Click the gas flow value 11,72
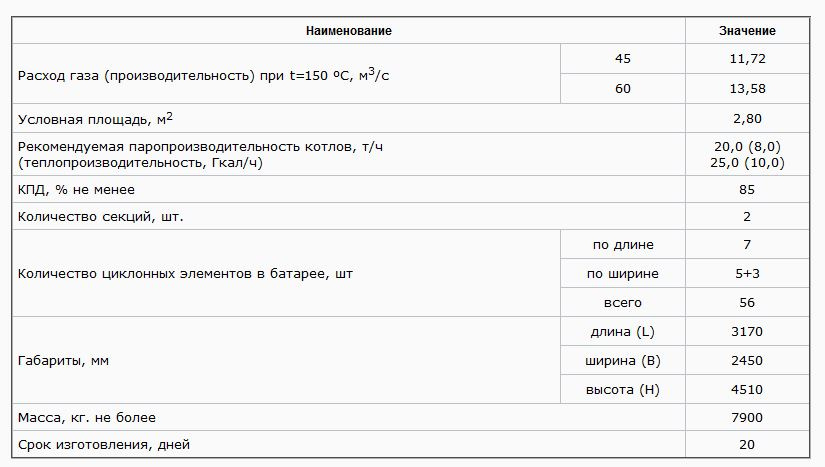This screenshot has height=467, width=825. pos(747,59)
